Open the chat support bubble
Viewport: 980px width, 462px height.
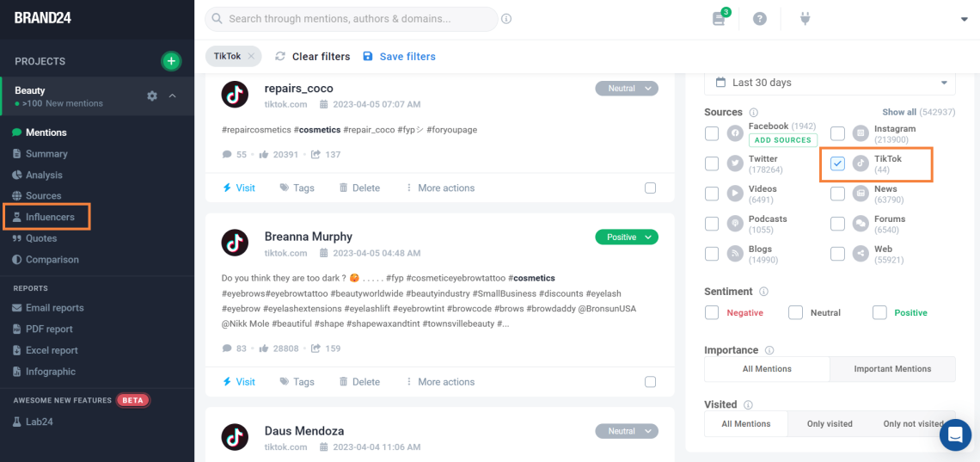pyautogui.click(x=955, y=434)
